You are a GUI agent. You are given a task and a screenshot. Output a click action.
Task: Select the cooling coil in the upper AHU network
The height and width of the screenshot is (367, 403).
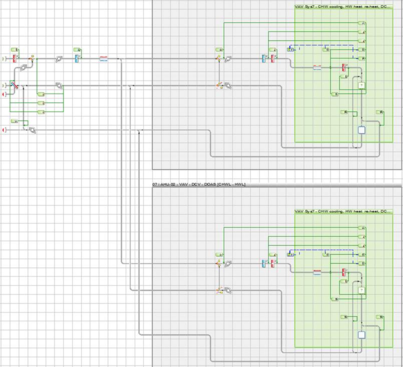point(265,59)
